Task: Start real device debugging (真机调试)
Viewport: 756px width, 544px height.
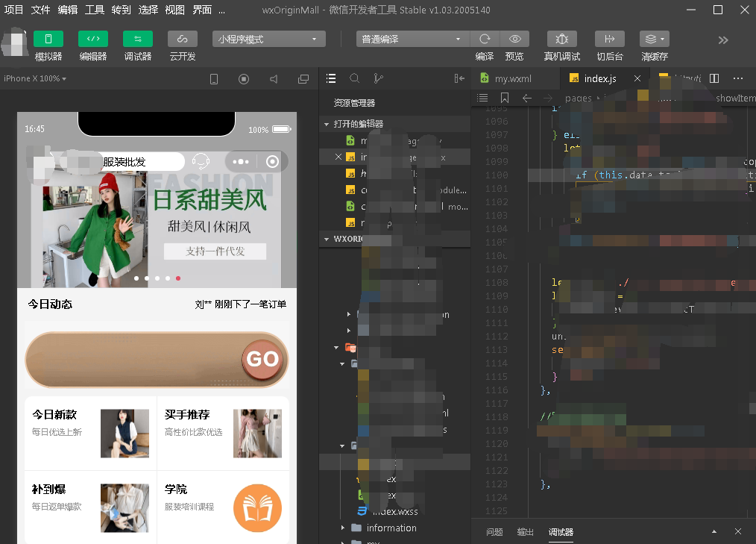Action: click(561, 39)
